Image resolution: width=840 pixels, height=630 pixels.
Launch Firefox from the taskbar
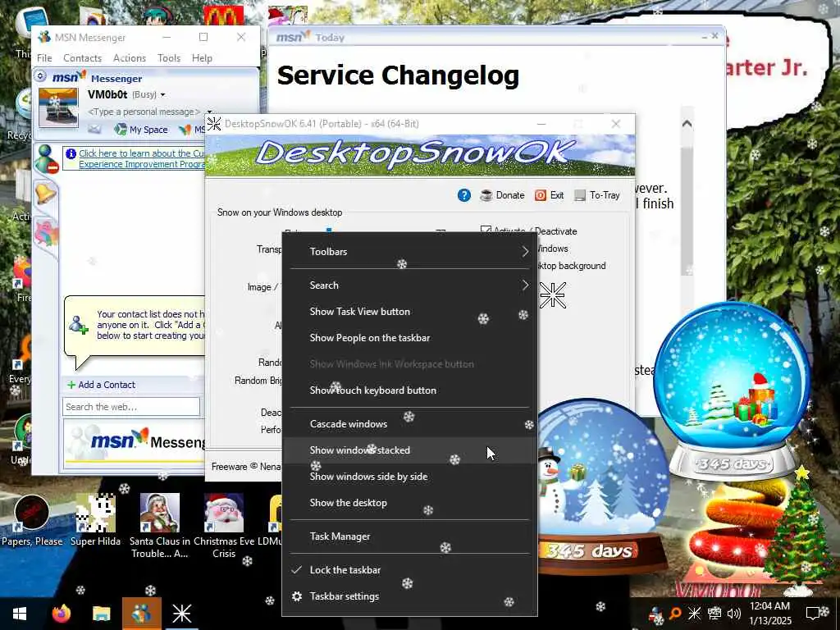pyautogui.click(x=61, y=613)
